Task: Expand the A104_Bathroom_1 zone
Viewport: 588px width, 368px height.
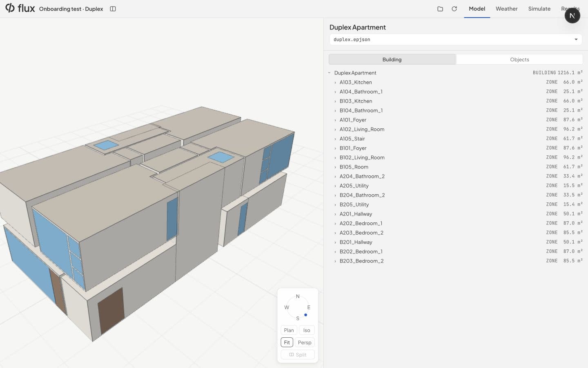Action: (x=335, y=92)
